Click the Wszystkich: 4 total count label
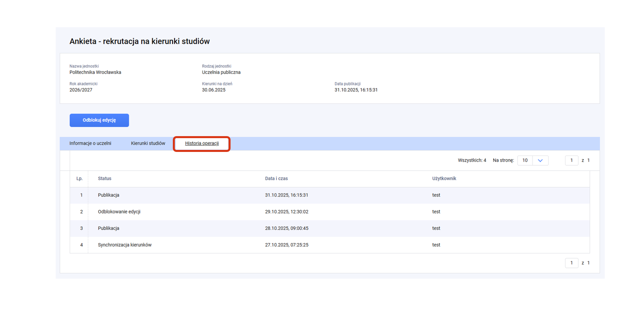The width and height of the screenshot is (644, 323). 472,161
